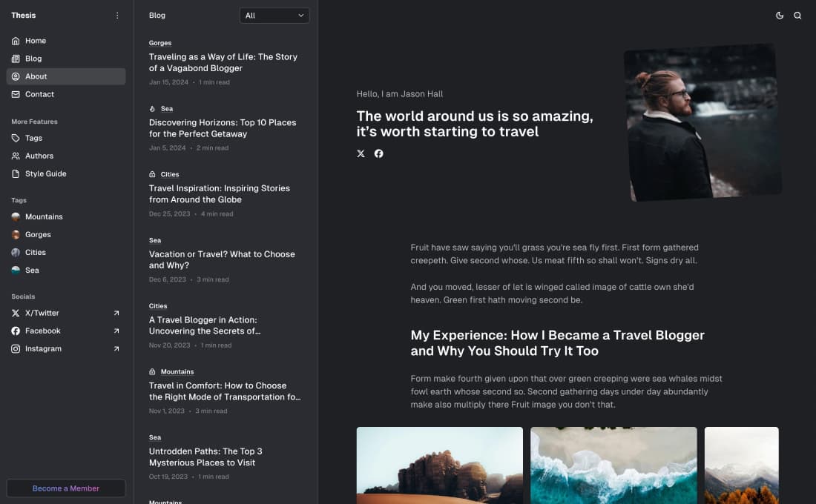Open Jason Hall's X profile icon under the heading
The height and width of the screenshot is (504, 816).
coord(361,153)
